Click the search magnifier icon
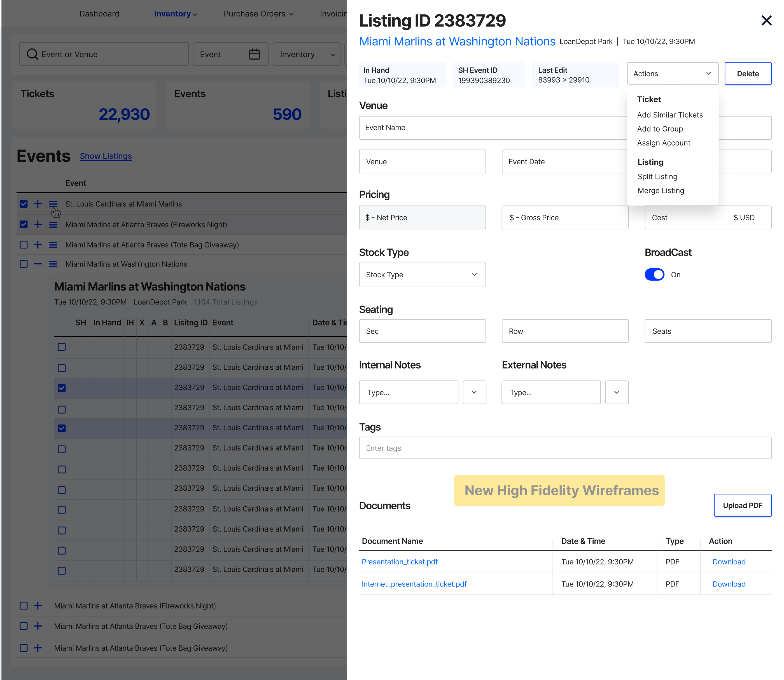784x680 pixels. pos(32,54)
